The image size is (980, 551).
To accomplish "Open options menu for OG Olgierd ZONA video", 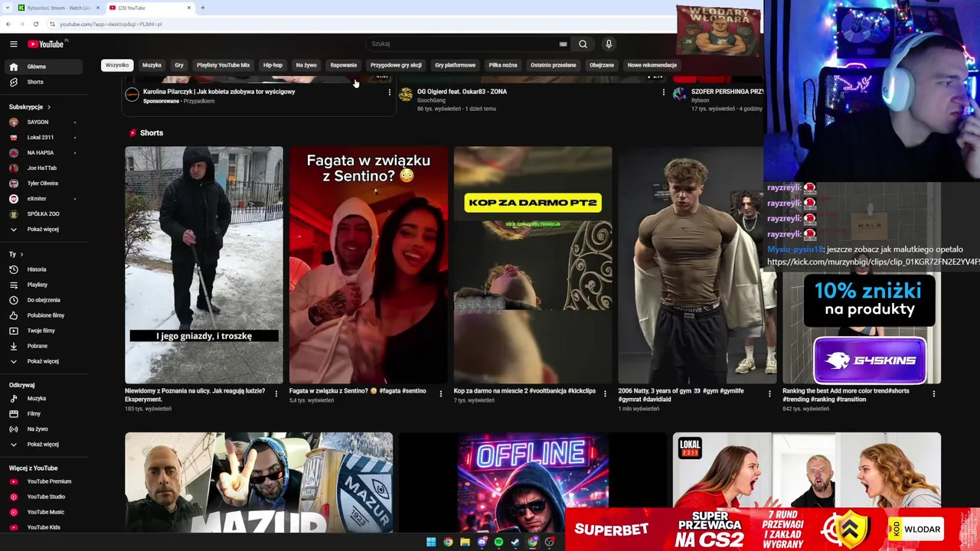I will (x=664, y=93).
